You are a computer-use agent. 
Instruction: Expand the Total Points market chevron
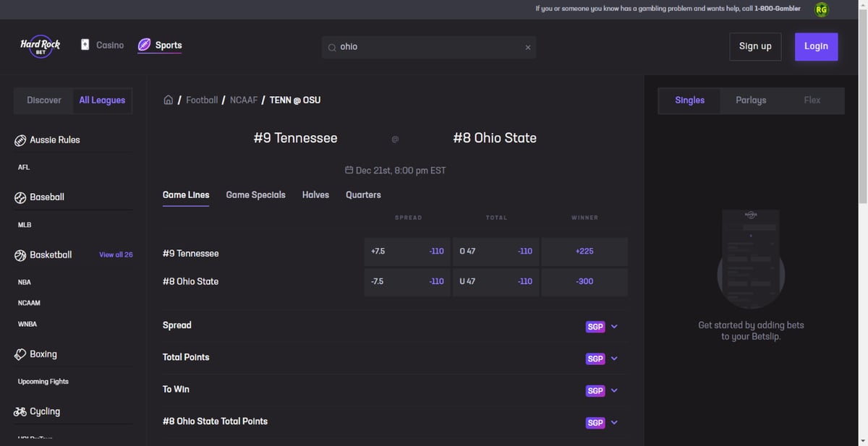[614, 359]
